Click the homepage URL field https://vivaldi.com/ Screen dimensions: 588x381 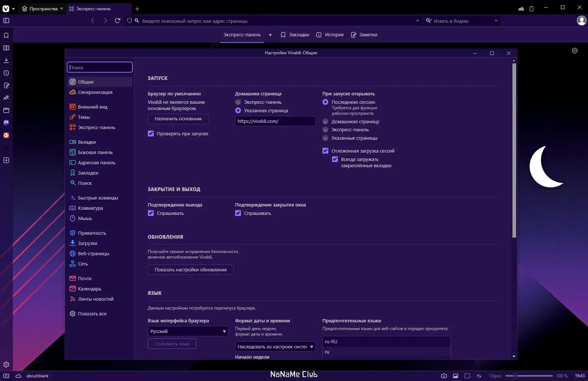click(275, 121)
